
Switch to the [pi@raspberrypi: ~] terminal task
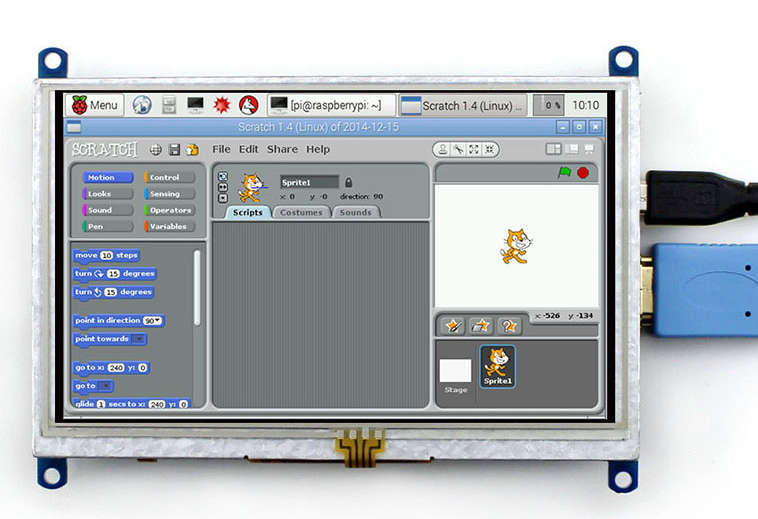tap(331, 105)
